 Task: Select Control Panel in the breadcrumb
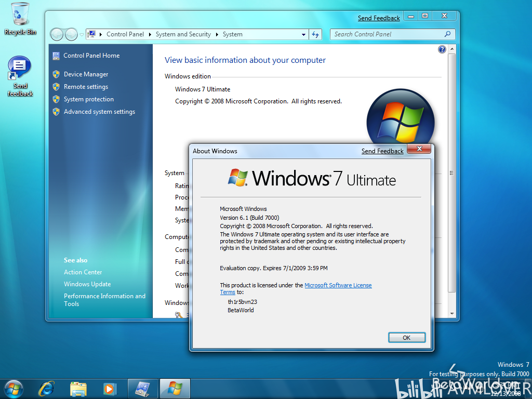tap(125, 34)
